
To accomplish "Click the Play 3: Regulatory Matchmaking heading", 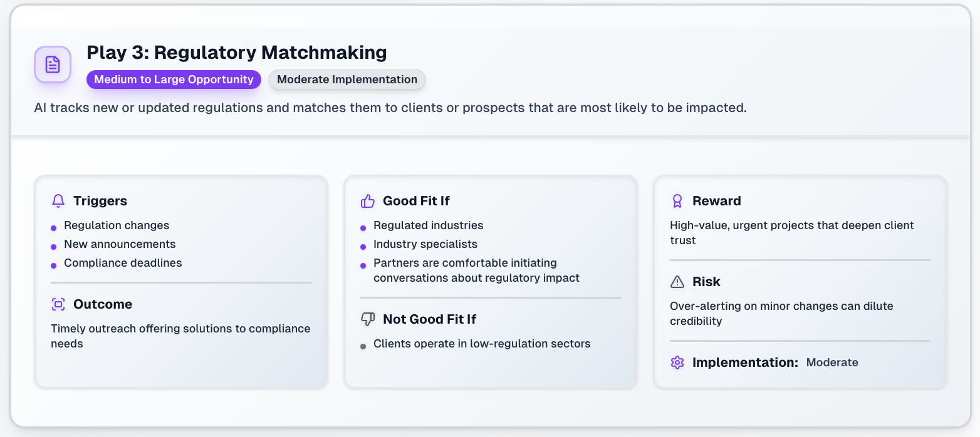I will coord(237,53).
